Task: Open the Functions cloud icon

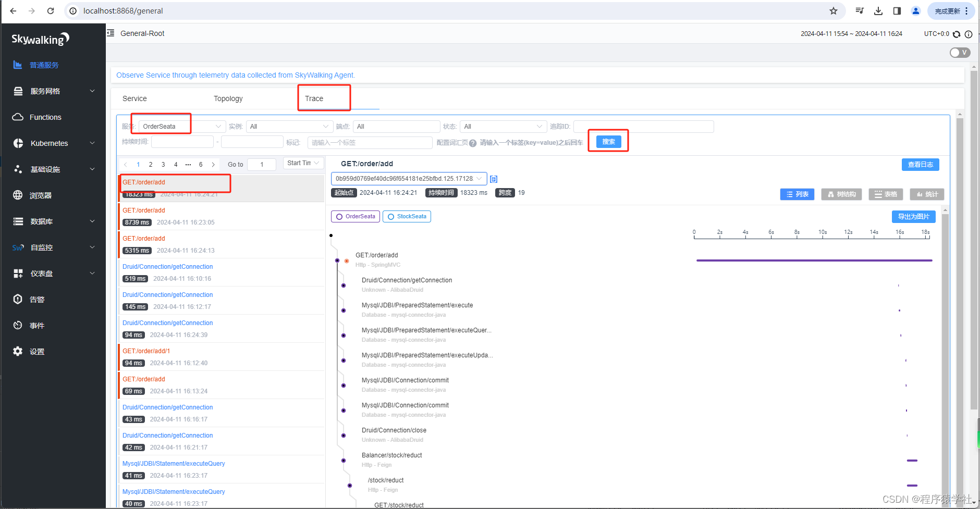Action: point(18,117)
